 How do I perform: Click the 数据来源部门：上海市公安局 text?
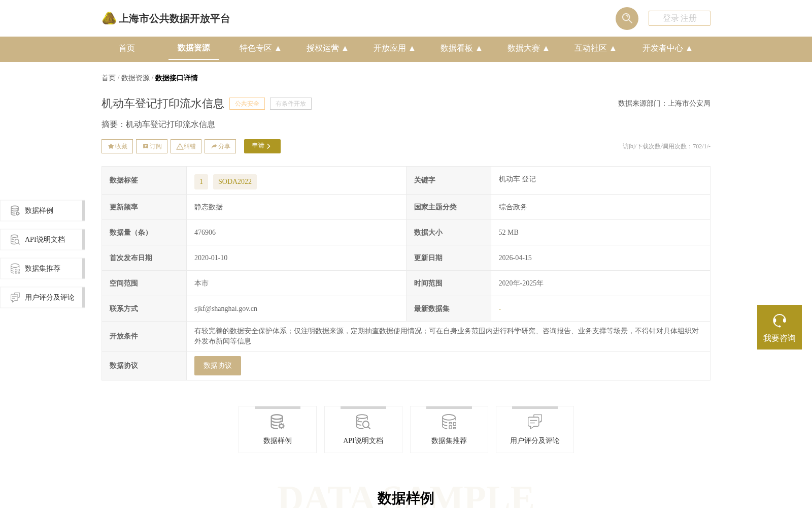664,104
